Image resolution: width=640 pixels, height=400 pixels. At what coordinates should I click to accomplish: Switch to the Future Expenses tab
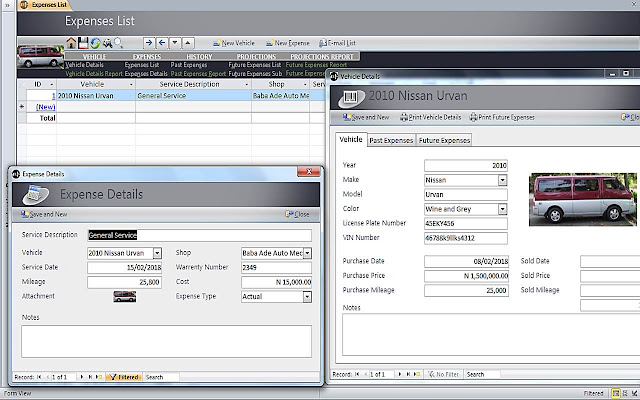pyautogui.click(x=444, y=140)
